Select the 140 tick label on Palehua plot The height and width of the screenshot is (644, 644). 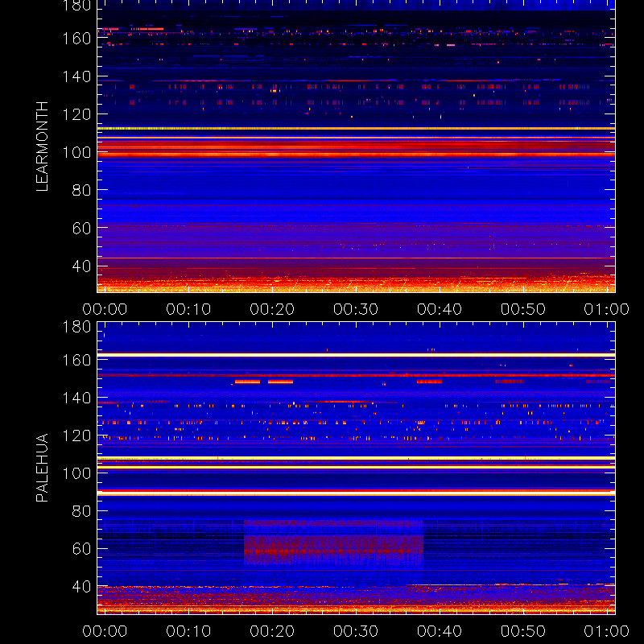point(76,398)
